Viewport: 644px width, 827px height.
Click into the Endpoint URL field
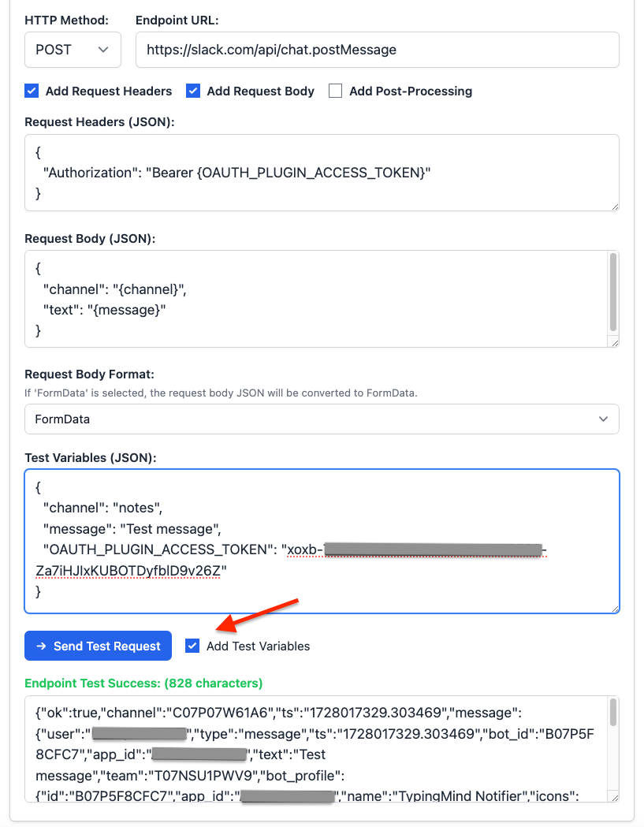(x=377, y=50)
